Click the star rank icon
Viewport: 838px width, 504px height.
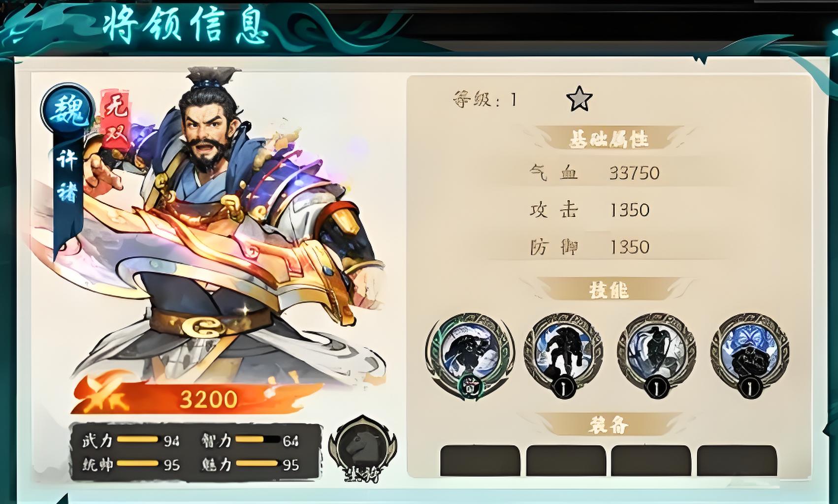click(x=579, y=99)
